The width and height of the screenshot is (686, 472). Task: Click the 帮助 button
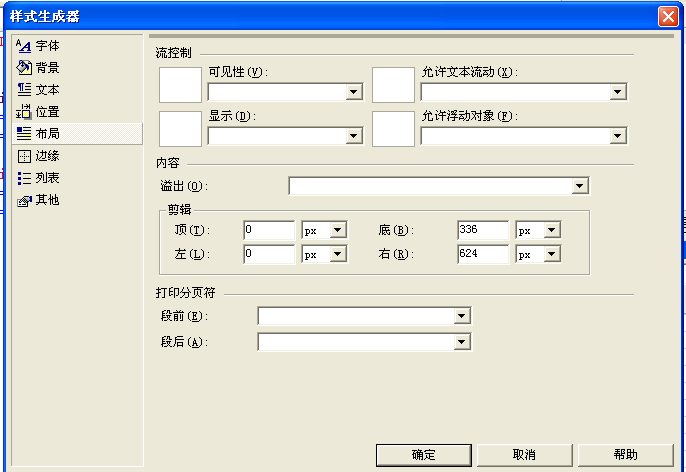click(626, 455)
